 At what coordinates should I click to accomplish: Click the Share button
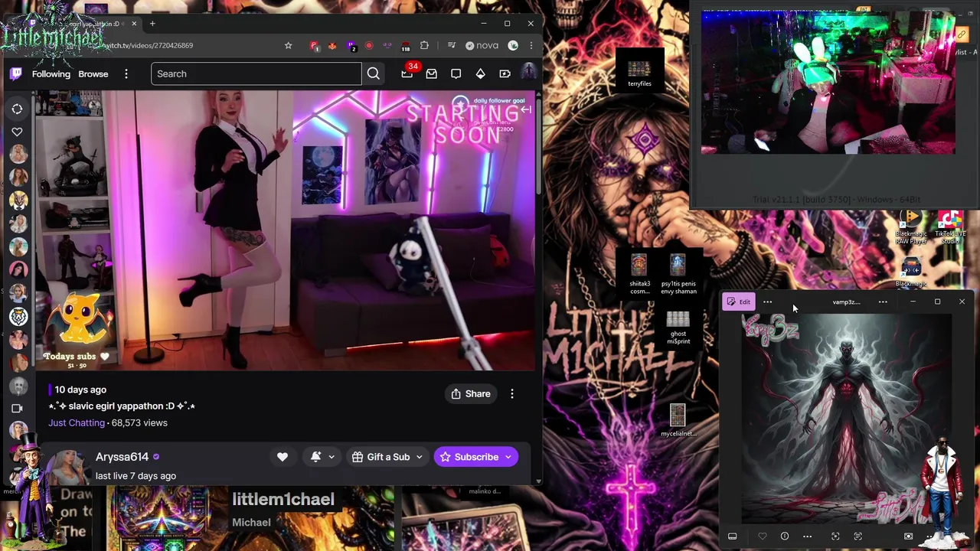(x=470, y=394)
